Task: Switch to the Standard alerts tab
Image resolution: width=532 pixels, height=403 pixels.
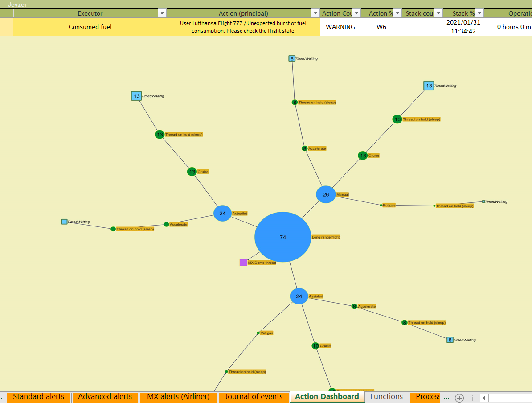Action: (38, 397)
